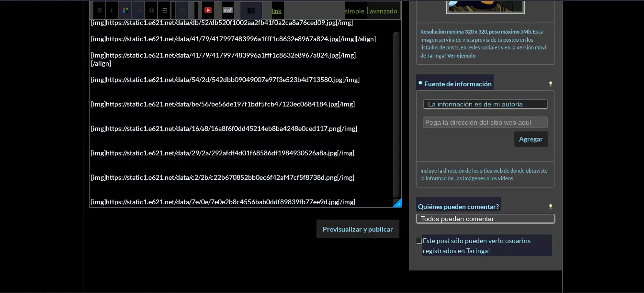The image size is (644, 293).
Task: Insert a quote with the quotation icon
Action: click(x=151, y=10)
